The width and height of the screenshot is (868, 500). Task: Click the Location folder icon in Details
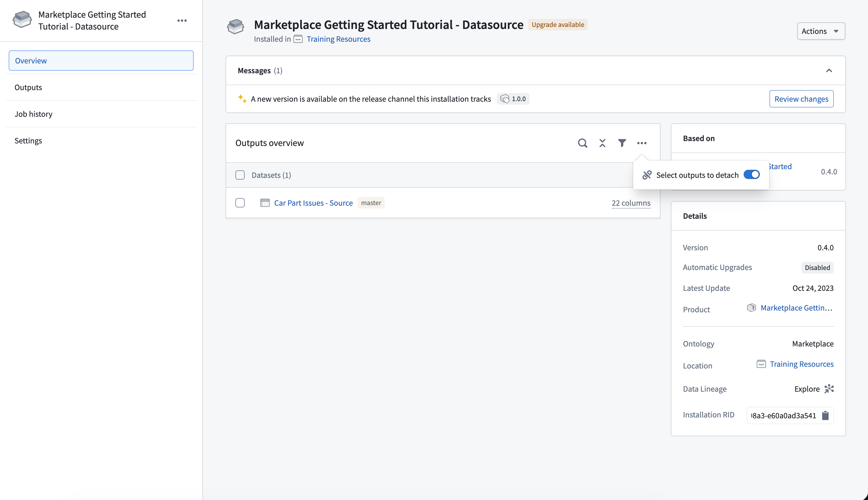(761, 364)
